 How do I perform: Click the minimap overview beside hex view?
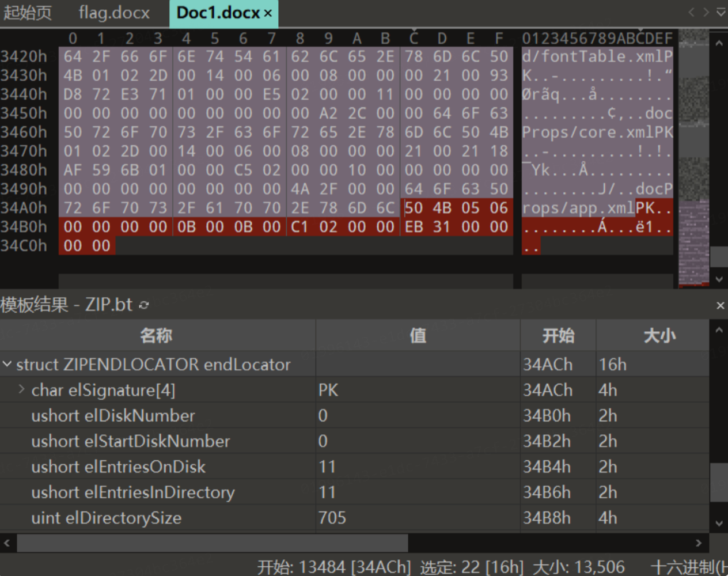point(693,156)
